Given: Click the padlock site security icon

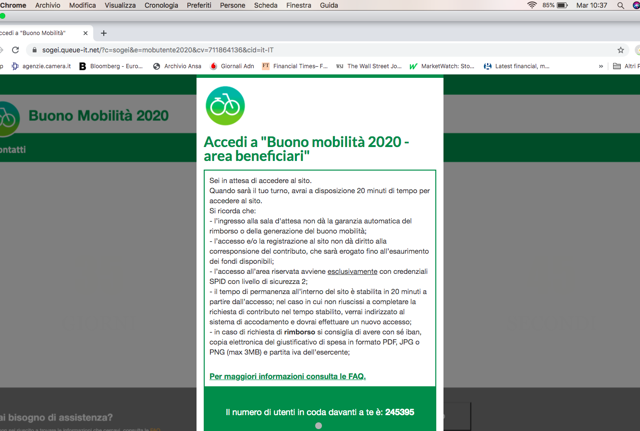Looking at the screenshot, I should click(x=35, y=49).
